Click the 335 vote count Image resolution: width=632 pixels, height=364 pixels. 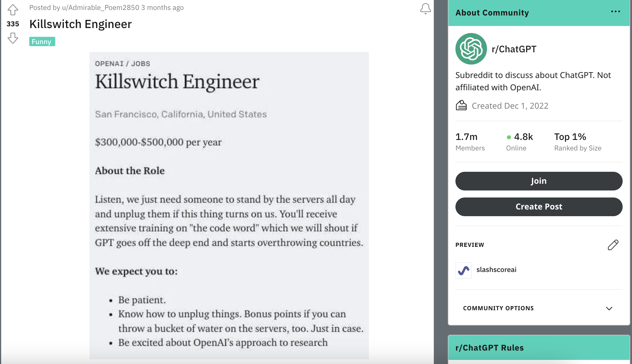[x=13, y=24]
